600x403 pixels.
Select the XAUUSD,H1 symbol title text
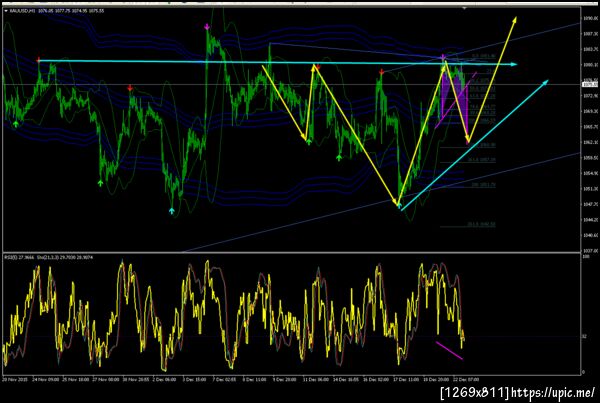pos(23,11)
